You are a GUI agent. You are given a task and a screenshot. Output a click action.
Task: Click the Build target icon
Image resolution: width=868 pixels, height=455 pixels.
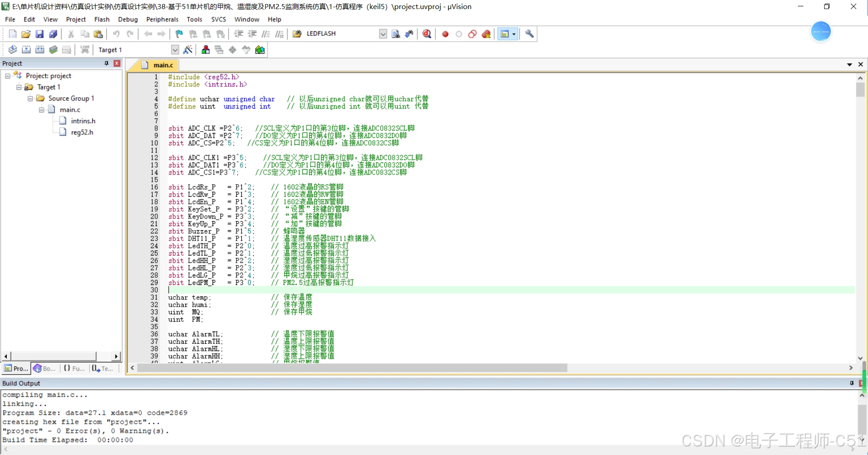click(26, 50)
